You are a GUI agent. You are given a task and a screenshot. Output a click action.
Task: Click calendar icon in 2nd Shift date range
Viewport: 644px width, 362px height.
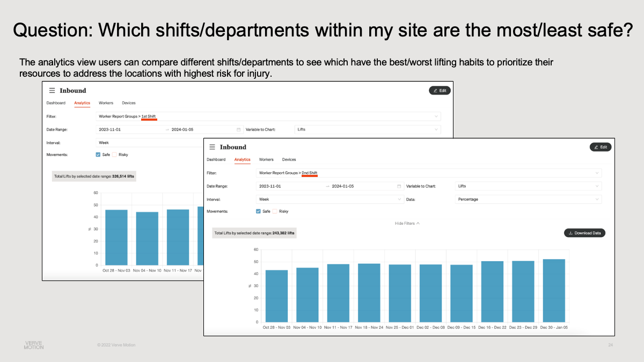[399, 186]
